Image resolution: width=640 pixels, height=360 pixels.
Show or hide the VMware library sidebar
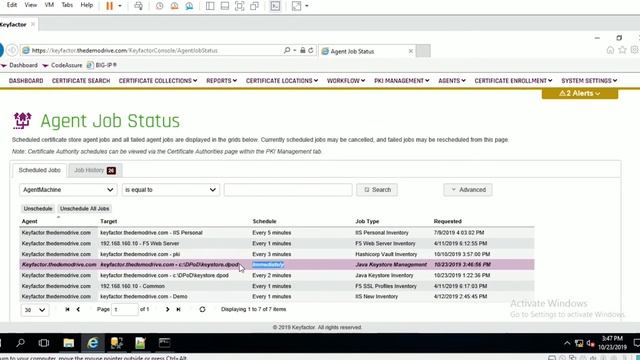click(x=210, y=6)
